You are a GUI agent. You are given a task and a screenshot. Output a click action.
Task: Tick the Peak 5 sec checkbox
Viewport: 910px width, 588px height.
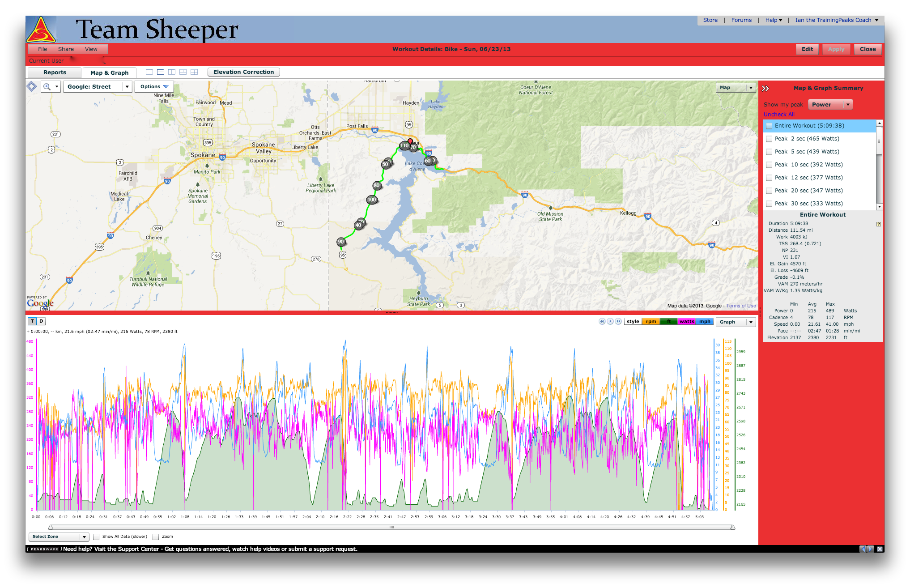769,152
